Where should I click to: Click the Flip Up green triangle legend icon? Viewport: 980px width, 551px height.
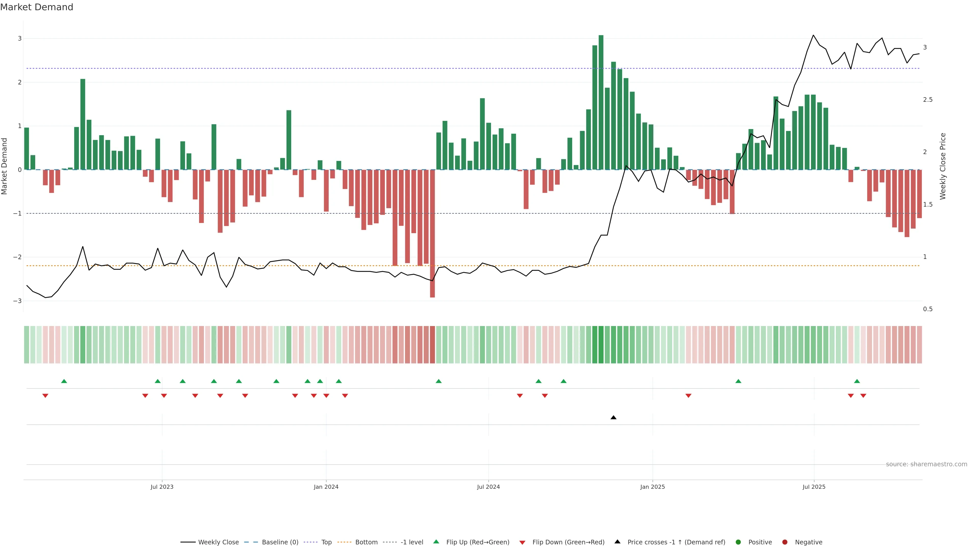tap(436, 542)
